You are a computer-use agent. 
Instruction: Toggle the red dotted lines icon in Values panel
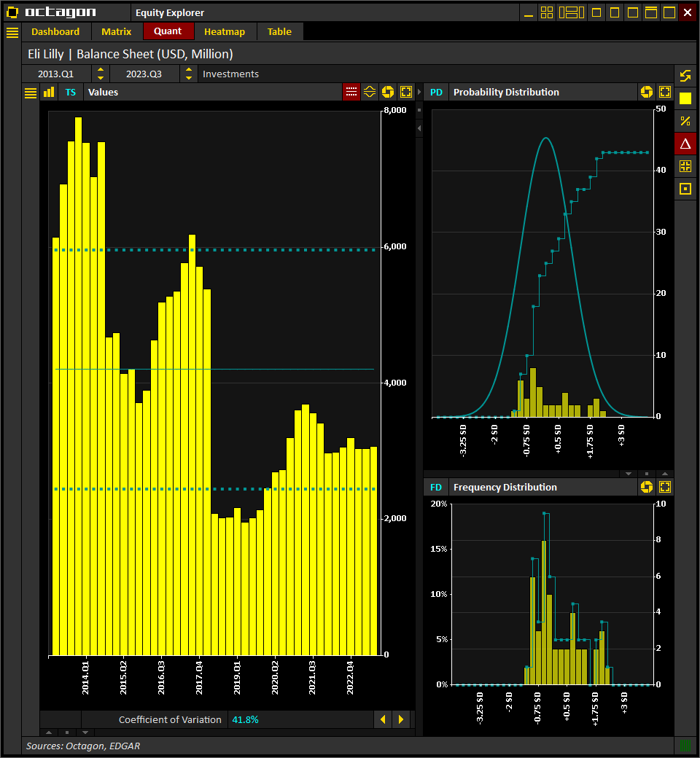click(x=351, y=92)
